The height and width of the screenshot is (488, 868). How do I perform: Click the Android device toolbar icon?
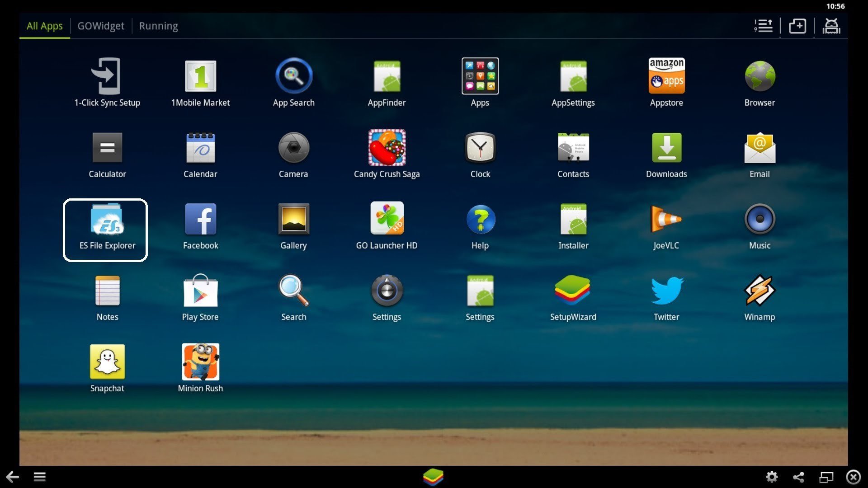(832, 25)
